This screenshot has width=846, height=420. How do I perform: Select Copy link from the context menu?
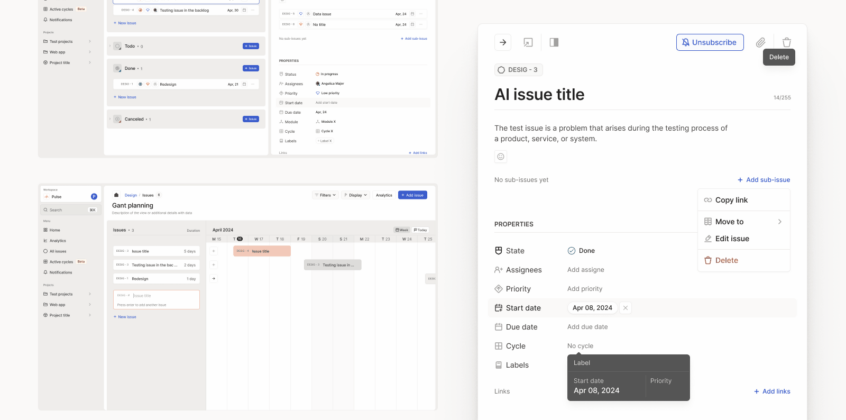(x=731, y=200)
